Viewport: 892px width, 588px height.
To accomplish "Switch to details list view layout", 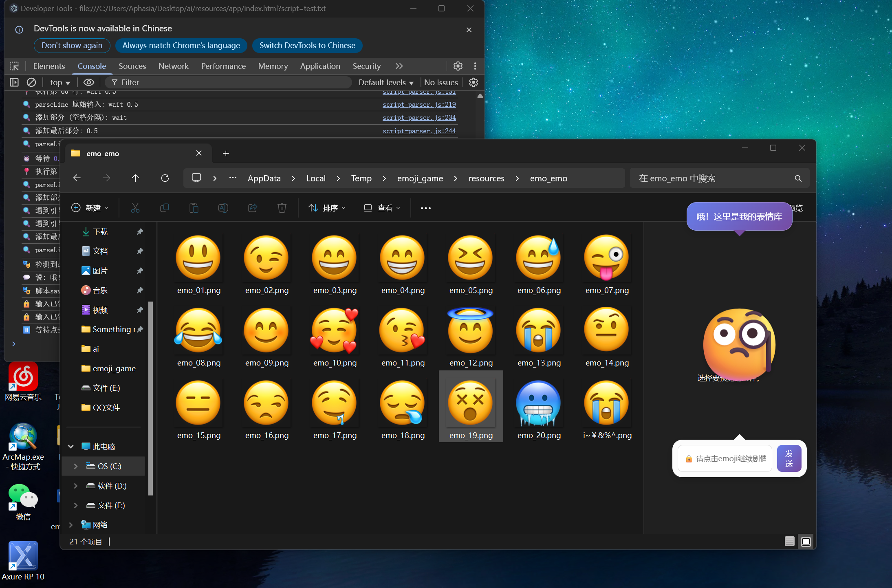I will [x=789, y=541].
